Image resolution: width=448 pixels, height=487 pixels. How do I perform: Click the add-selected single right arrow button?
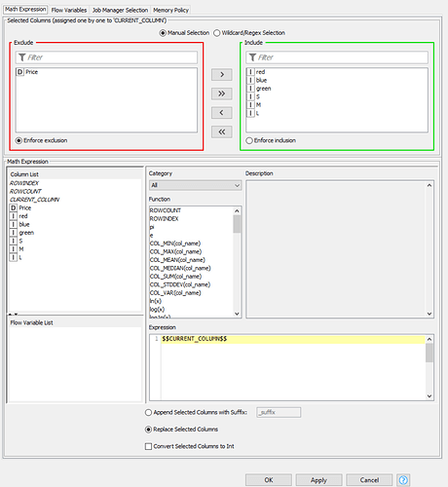(x=222, y=75)
